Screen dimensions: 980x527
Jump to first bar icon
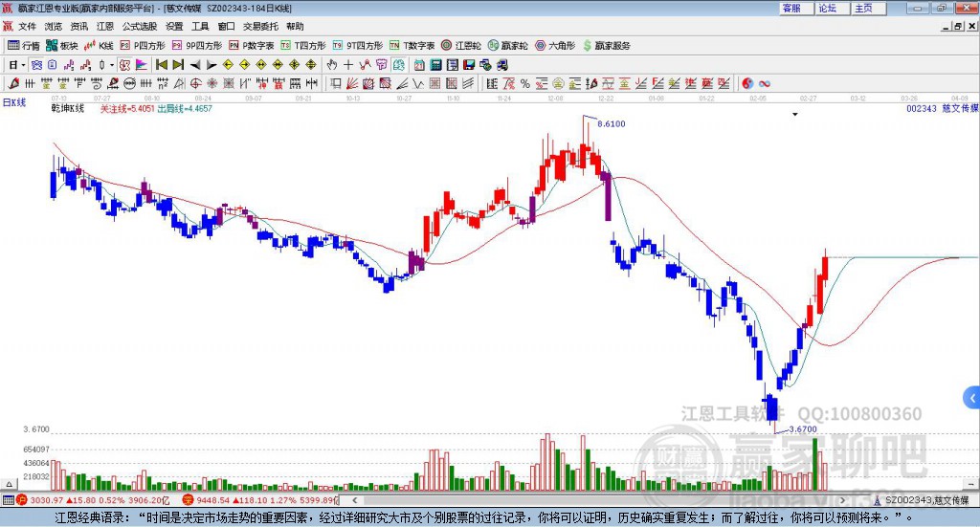point(161,65)
